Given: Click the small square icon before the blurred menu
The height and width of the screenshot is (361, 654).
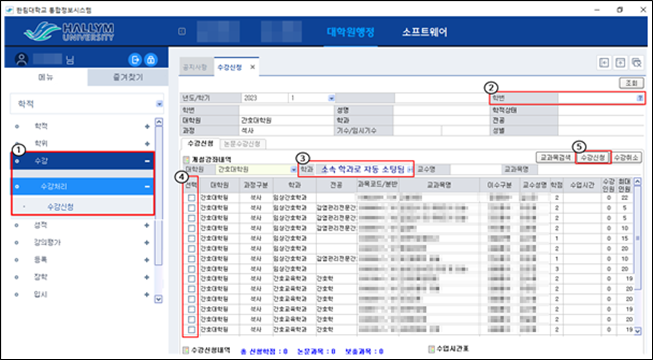Looking at the screenshot, I should pyautogui.click(x=182, y=32).
